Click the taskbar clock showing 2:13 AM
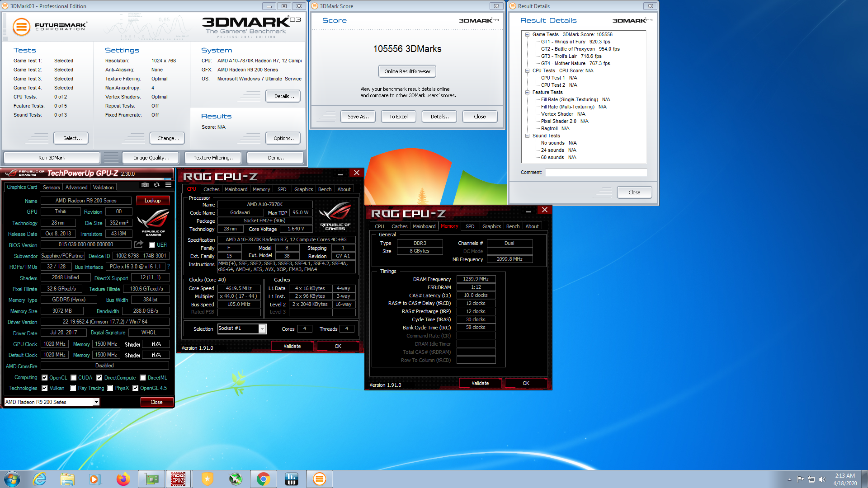Image resolution: width=868 pixels, height=488 pixels. pos(844,479)
